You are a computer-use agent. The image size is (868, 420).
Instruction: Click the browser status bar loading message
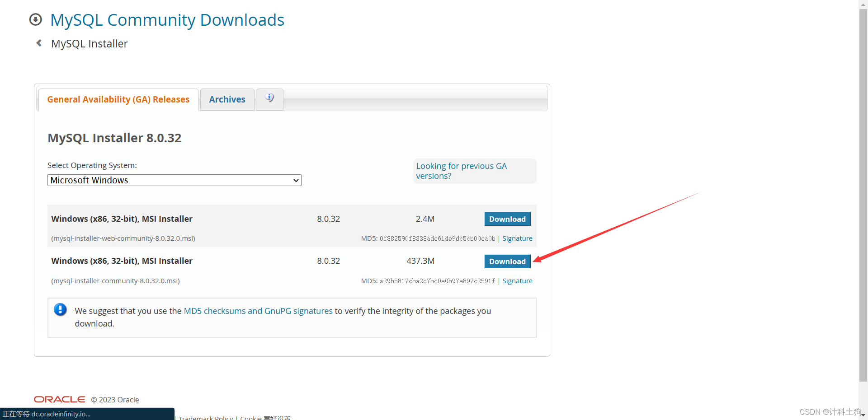coord(87,414)
